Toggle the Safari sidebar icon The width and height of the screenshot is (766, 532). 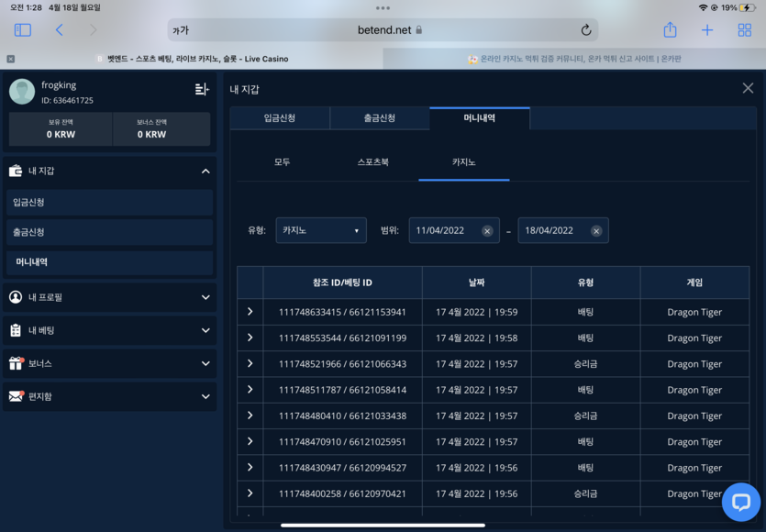tap(22, 30)
